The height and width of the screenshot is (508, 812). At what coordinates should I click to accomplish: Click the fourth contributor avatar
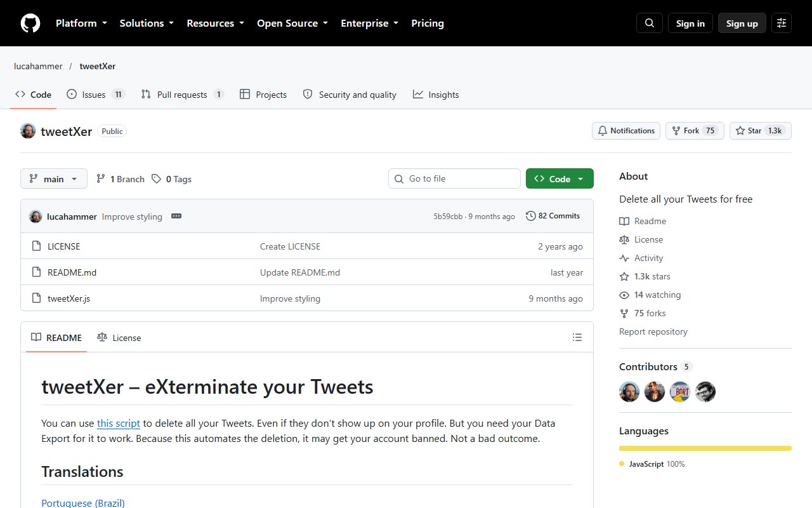pos(705,392)
